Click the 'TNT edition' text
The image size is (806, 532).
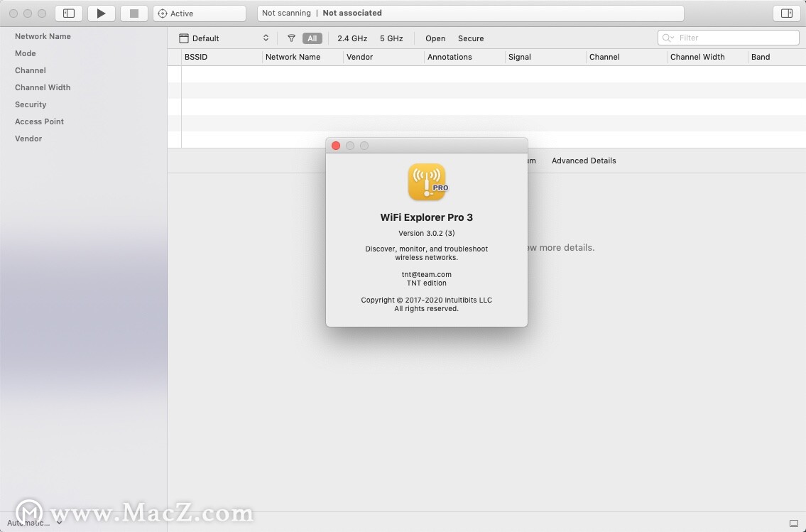427,283
